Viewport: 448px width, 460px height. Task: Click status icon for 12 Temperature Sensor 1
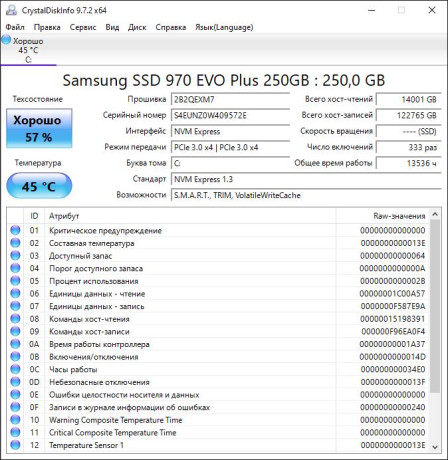click(15, 445)
